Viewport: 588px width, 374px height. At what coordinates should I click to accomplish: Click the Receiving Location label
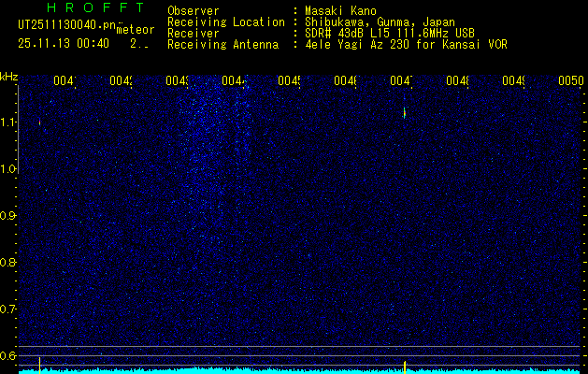point(226,22)
